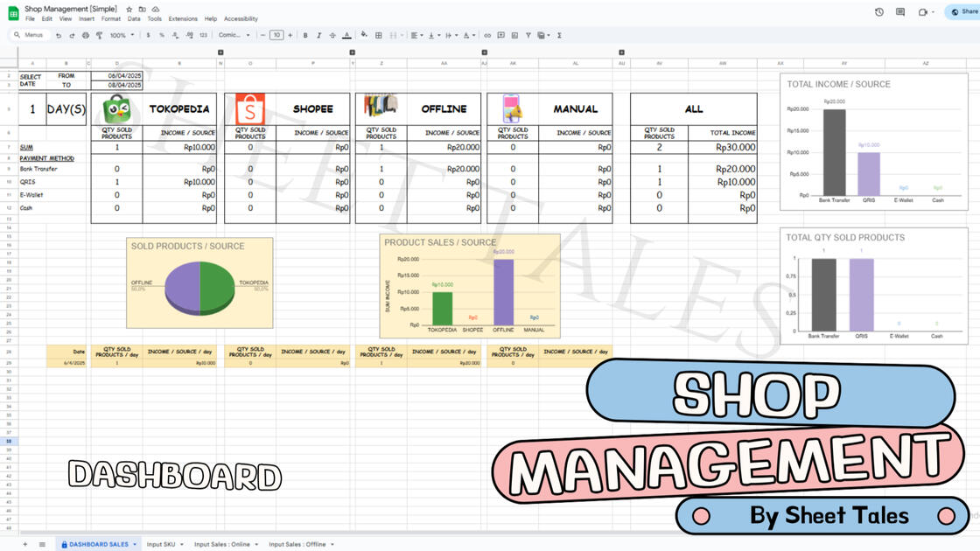Undo the last action
This screenshot has height=551, width=980.
pyautogui.click(x=59, y=36)
